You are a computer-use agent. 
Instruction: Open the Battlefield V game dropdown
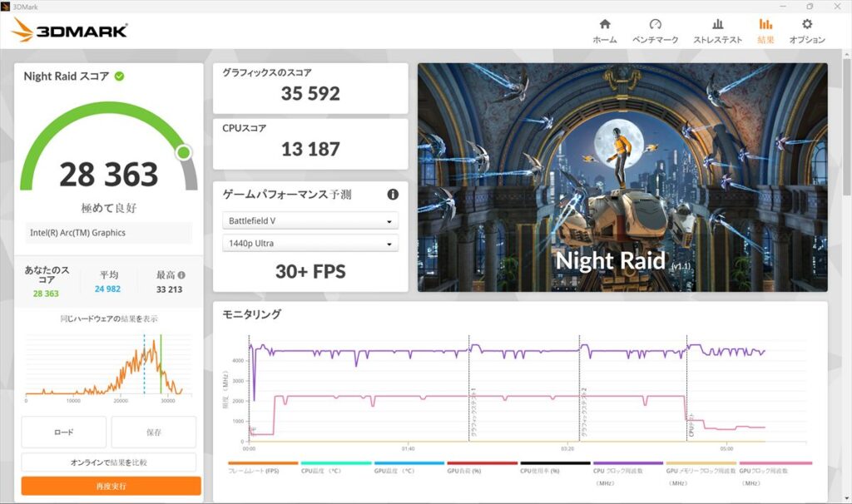(310, 221)
